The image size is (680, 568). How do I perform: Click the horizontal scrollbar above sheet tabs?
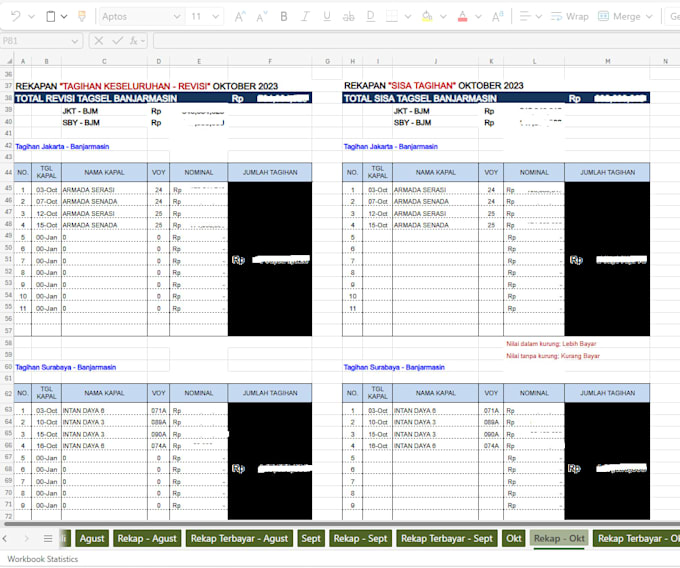[340, 524]
